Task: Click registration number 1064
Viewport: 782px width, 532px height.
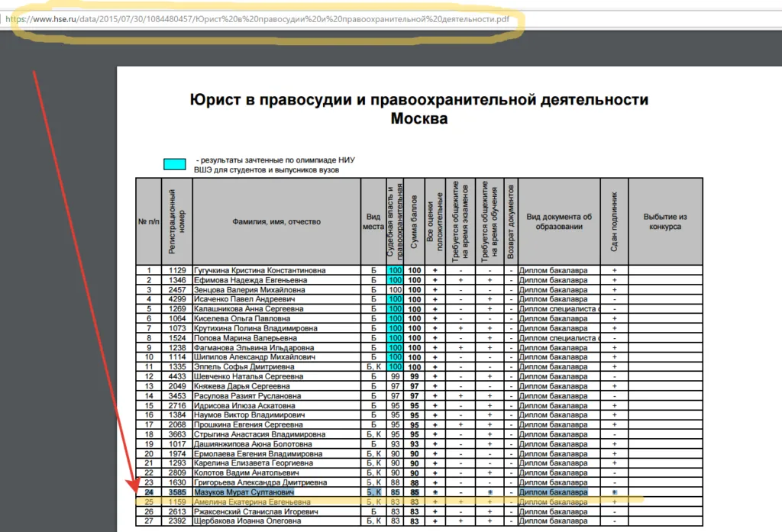Action: click(x=177, y=318)
